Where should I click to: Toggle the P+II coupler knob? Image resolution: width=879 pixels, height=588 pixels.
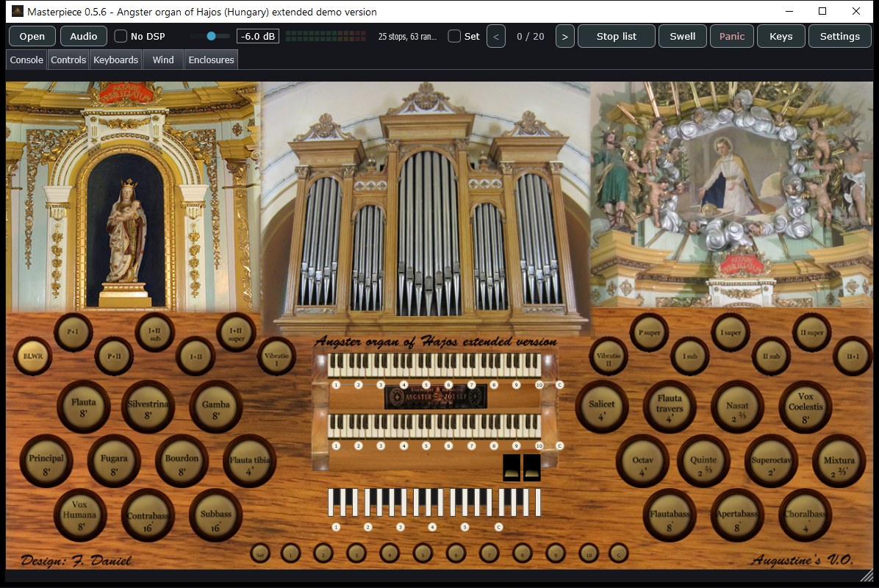pos(115,356)
